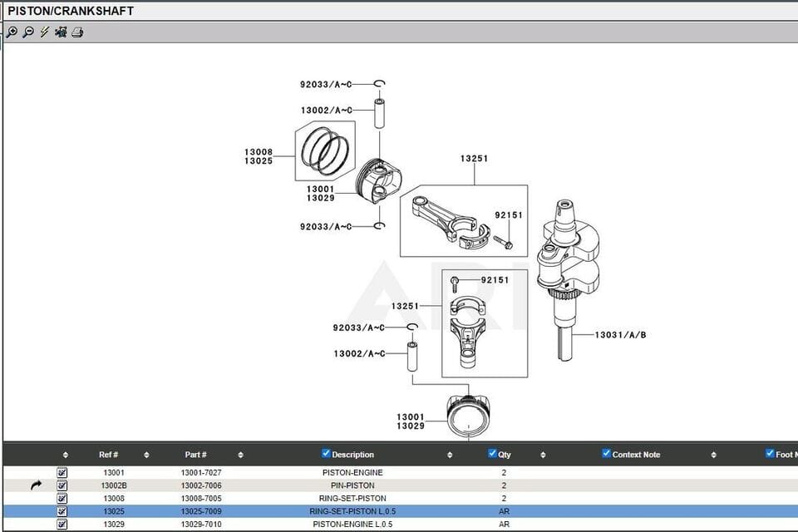Image resolution: width=798 pixels, height=532 pixels.
Task: Click the Ref # column header
Action: (108, 455)
